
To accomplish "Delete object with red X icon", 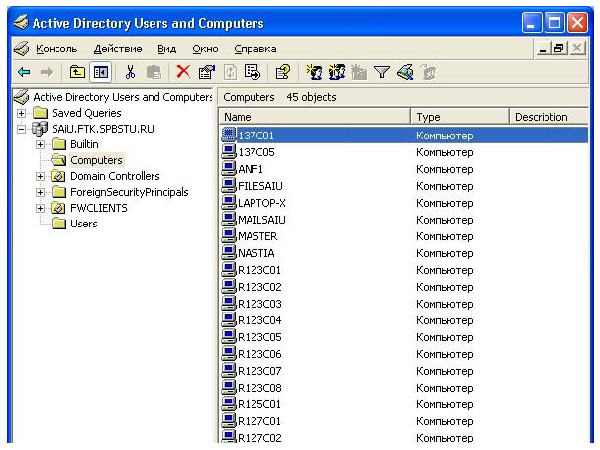I will tap(183, 72).
